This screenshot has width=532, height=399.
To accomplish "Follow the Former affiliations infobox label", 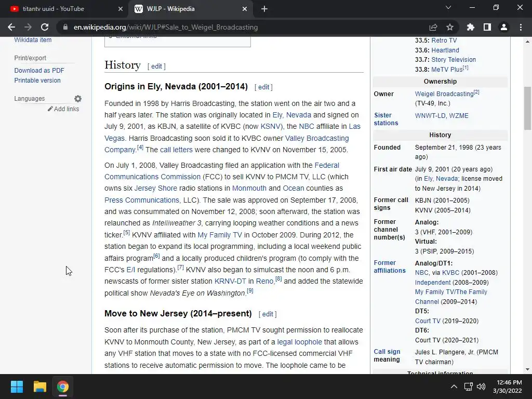I will pos(390,267).
